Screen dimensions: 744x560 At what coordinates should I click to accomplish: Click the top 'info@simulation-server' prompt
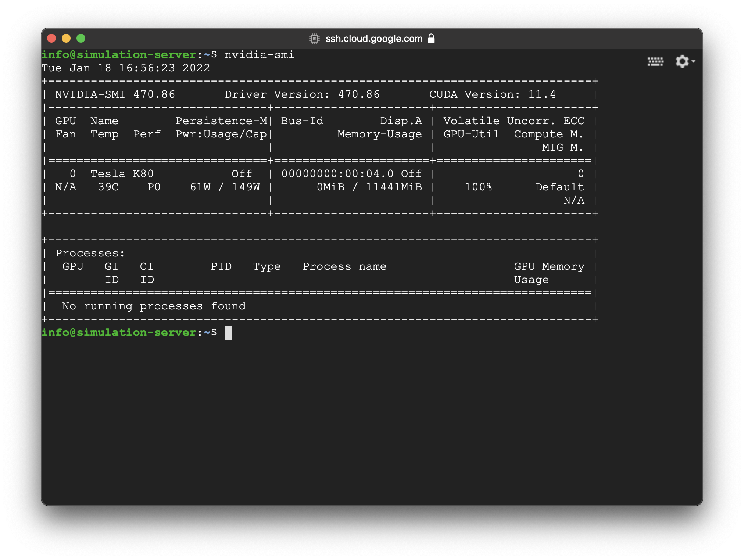tap(119, 55)
